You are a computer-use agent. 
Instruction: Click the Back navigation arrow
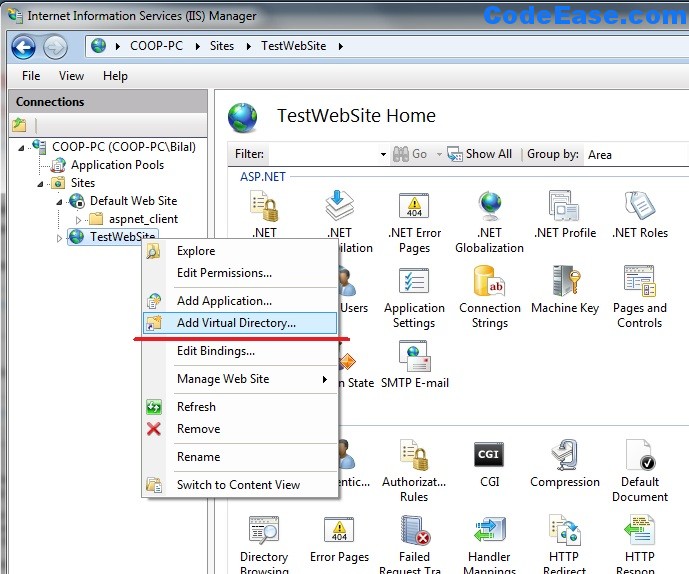(x=23, y=47)
